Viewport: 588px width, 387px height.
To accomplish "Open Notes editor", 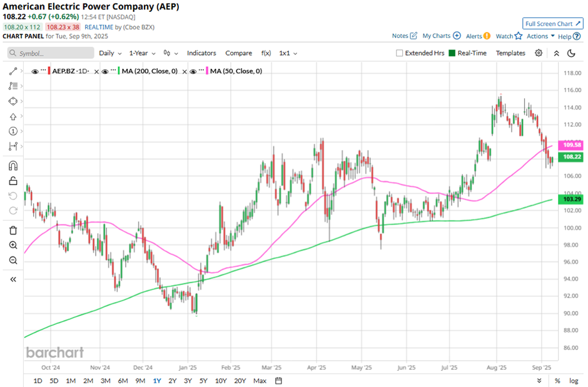I will [404, 36].
